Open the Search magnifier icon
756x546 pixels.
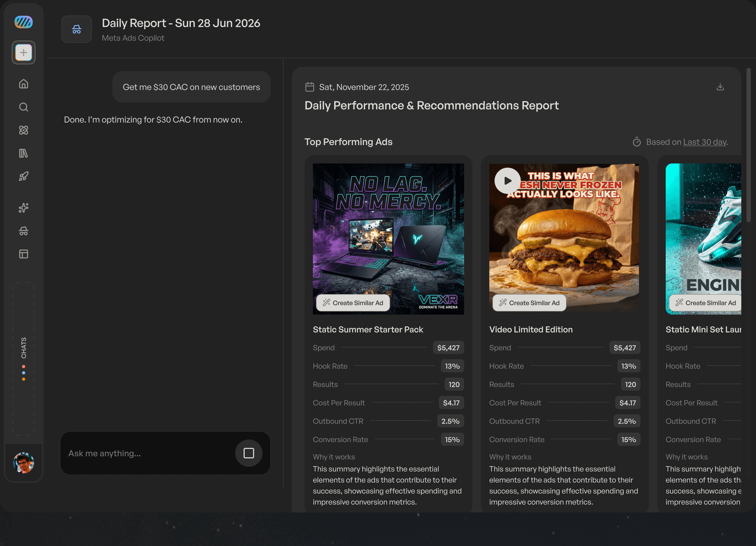point(23,107)
